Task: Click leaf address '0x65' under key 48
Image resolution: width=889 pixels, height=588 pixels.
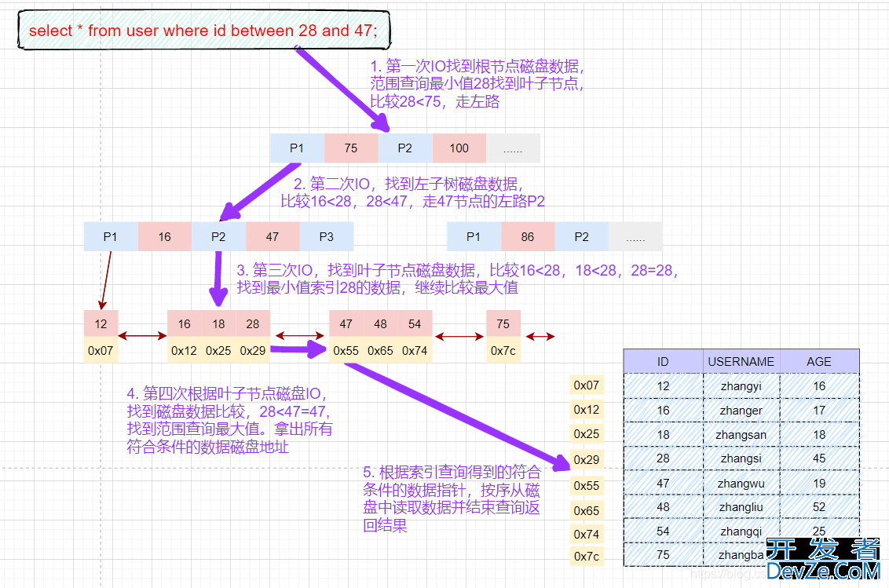Action: point(380,350)
